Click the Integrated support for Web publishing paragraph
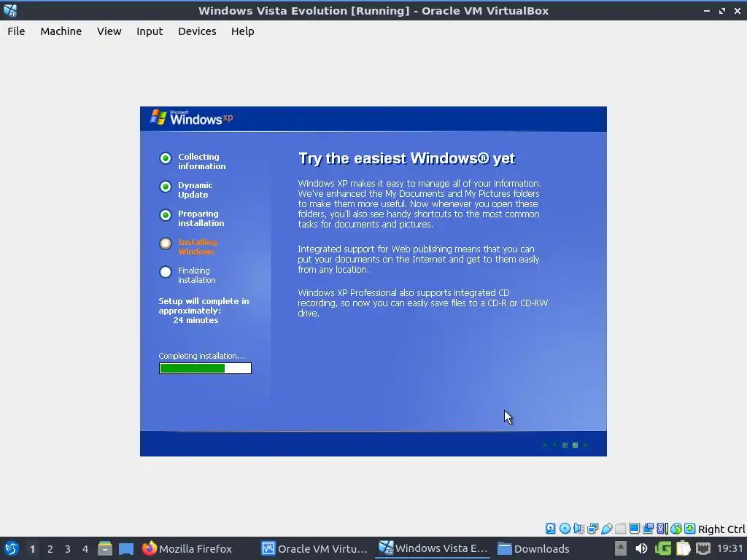The height and width of the screenshot is (560, 747). point(418,259)
